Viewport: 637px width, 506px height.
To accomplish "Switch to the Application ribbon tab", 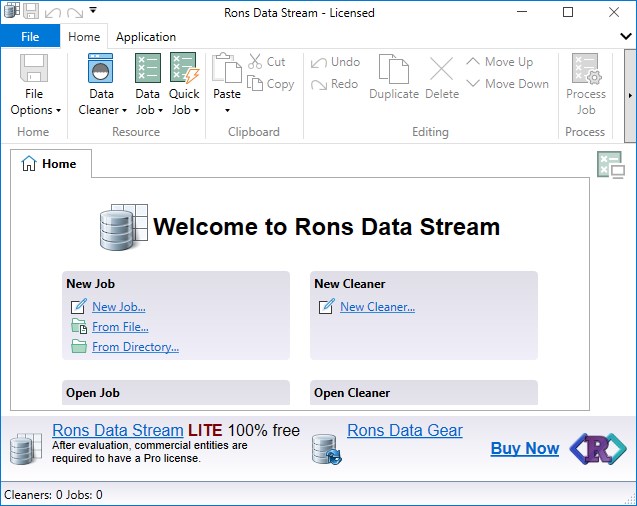I will (146, 37).
